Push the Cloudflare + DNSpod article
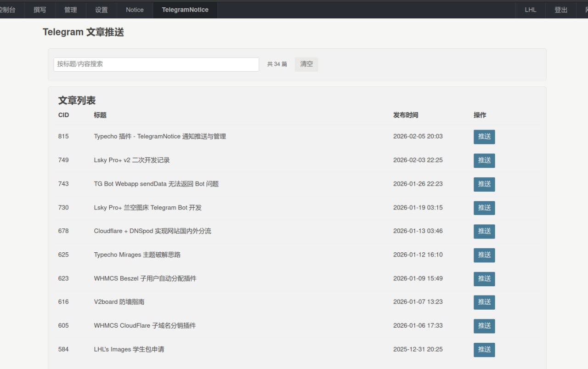 click(x=484, y=232)
